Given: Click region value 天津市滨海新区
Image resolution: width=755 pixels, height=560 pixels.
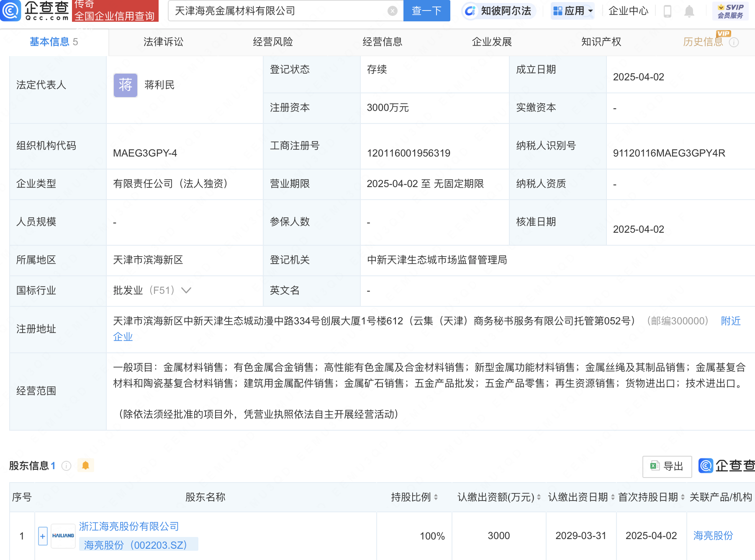Looking at the screenshot, I should (148, 260).
